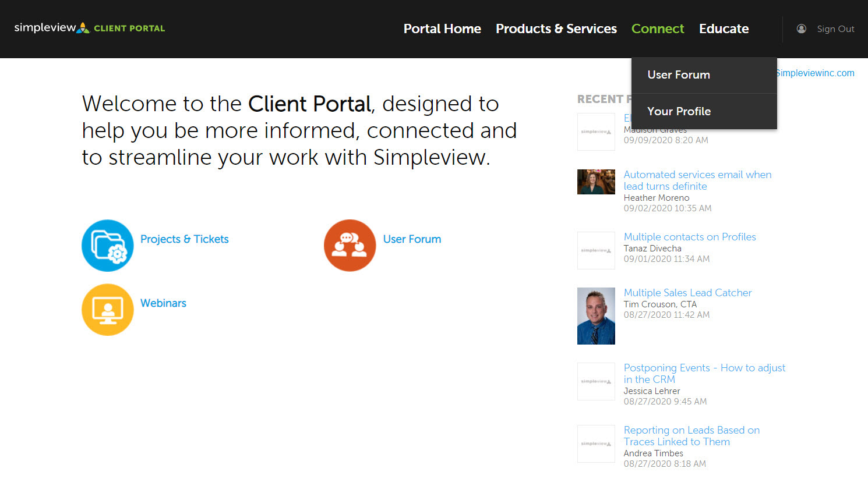Open 'Automated services email when lead turns definite' post

pyautogui.click(x=697, y=180)
